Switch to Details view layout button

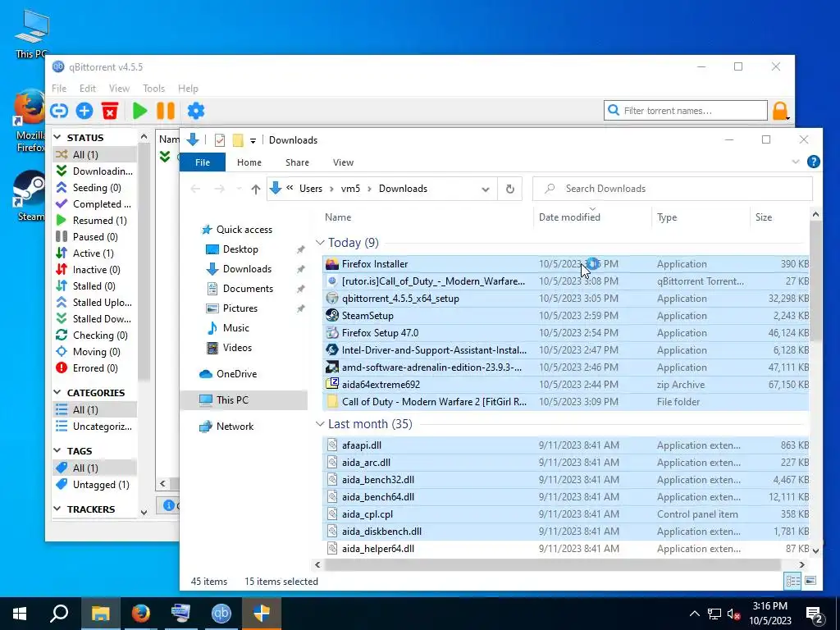(x=793, y=581)
